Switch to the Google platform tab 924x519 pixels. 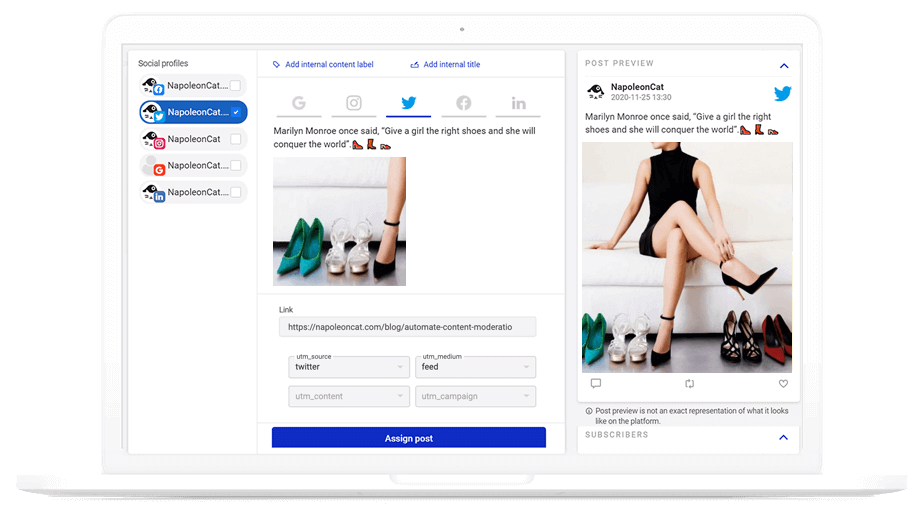pyautogui.click(x=298, y=103)
